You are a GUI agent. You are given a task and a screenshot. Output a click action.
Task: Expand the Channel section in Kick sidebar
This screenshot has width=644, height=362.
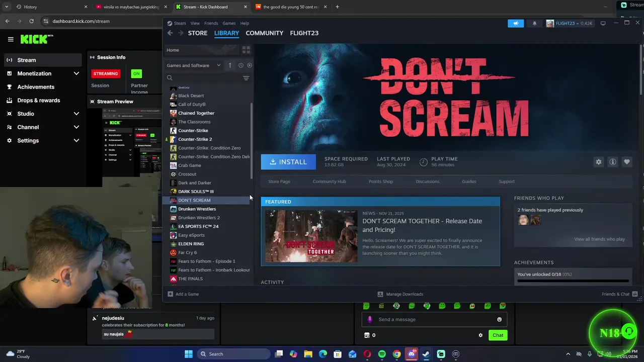point(76,127)
